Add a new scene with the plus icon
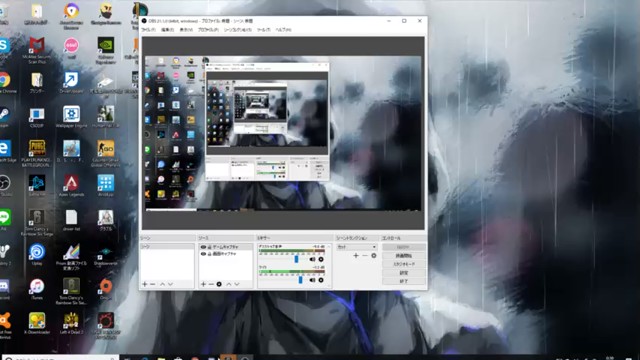Viewport: 640px width, 360px height. (x=144, y=284)
